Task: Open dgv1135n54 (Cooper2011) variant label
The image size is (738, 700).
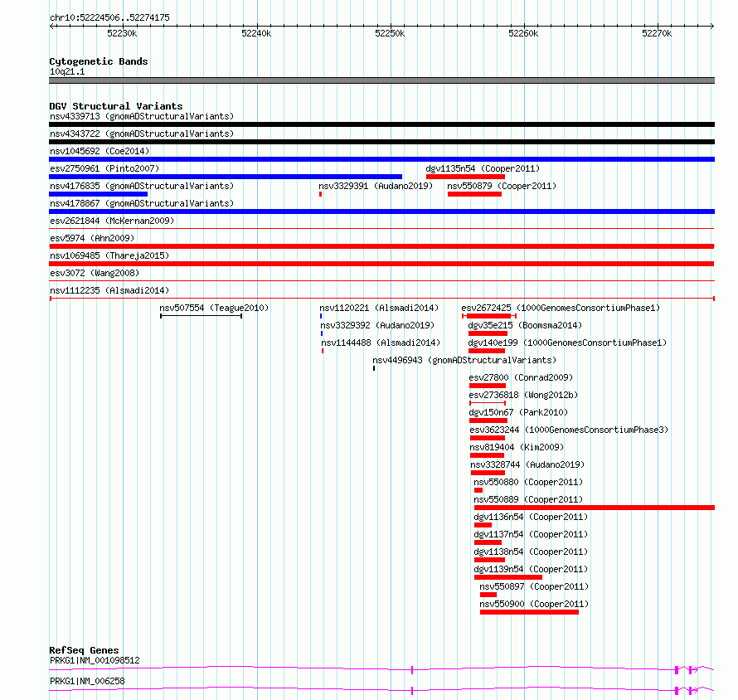Action: pyautogui.click(x=483, y=168)
